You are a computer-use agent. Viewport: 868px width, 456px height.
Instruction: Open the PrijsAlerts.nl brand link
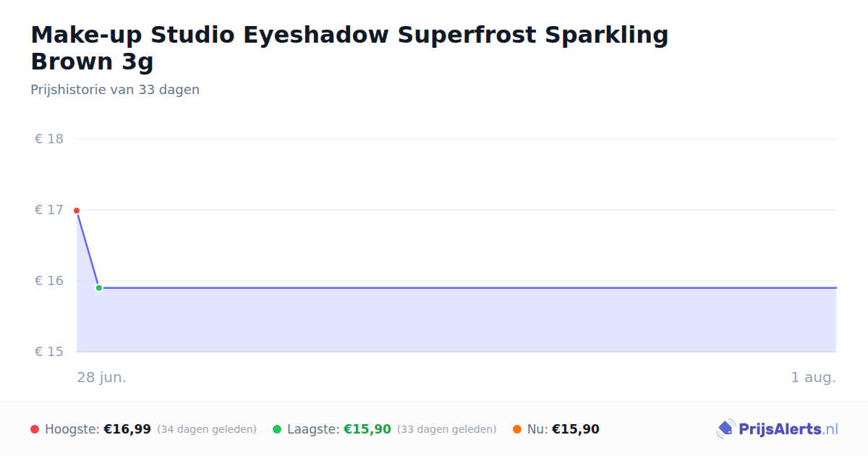777,429
